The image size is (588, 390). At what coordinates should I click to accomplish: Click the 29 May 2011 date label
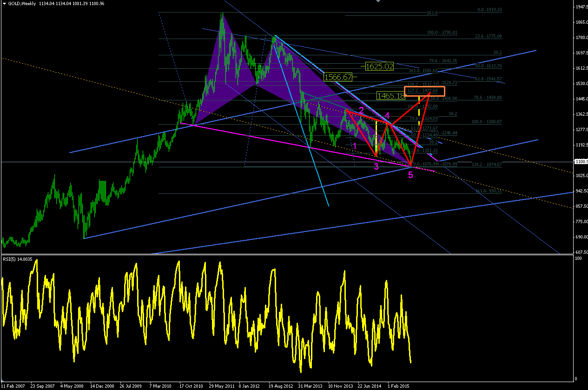pyautogui.click(x=222, y=386)
